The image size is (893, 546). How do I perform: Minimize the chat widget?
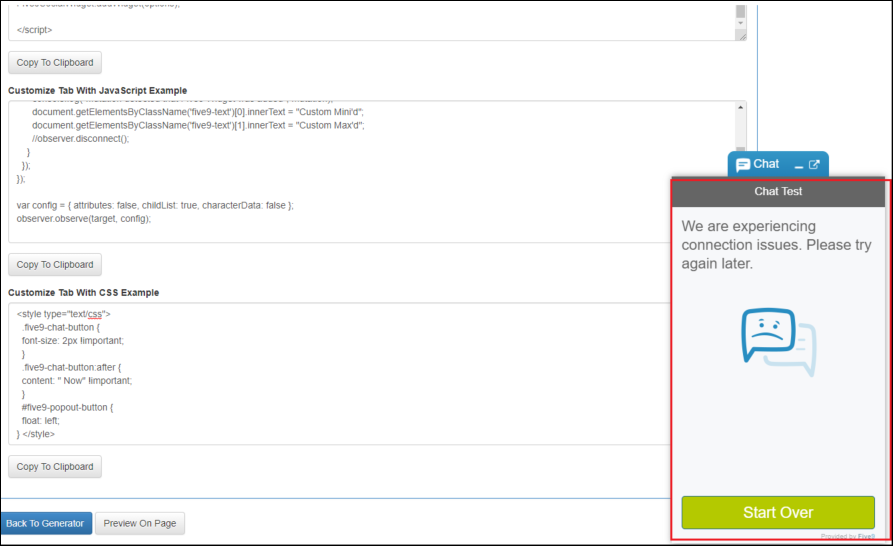tap(799, 166)
